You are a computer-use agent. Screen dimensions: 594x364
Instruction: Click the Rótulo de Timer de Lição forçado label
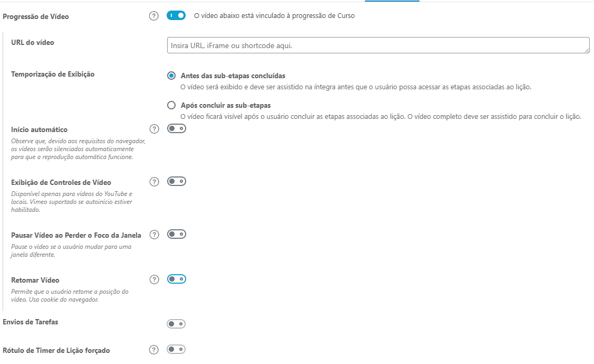(57, 350)
